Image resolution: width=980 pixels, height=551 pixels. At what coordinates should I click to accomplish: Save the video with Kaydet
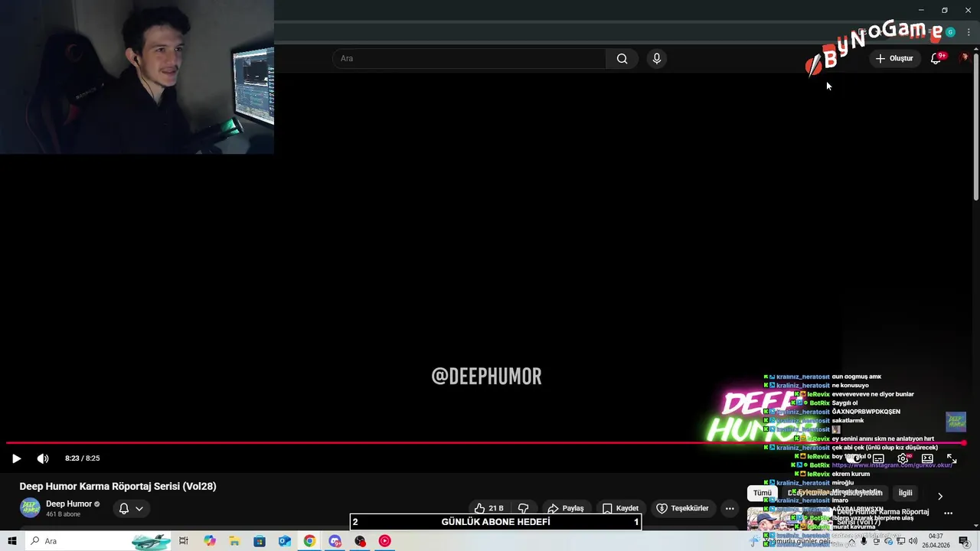(x=620, y=508)
